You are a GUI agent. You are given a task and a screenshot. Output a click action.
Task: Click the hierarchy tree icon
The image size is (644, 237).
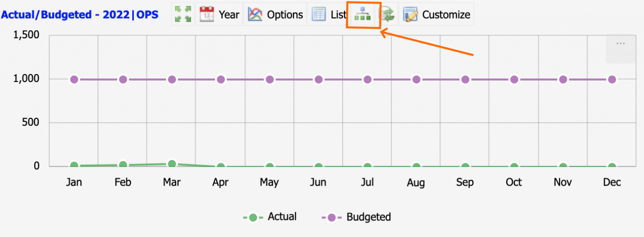tap(362, 15)
